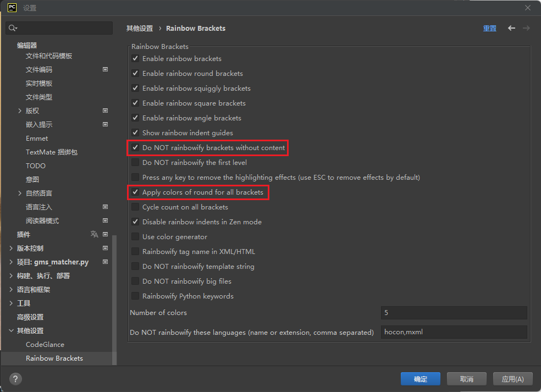
Task: Enable Press any key to remove highlighting effects
Action: pyautogui.click(x=135, y=177)
